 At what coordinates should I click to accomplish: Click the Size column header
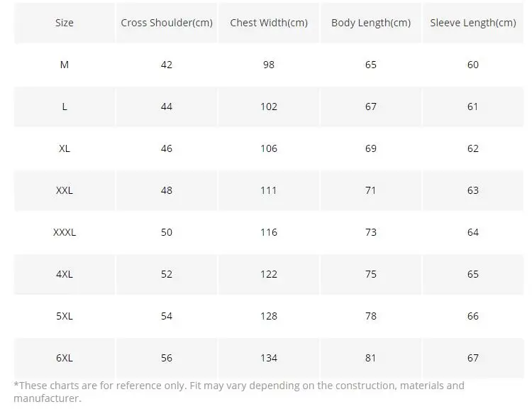pyautogui.click(x=65, y=23)
